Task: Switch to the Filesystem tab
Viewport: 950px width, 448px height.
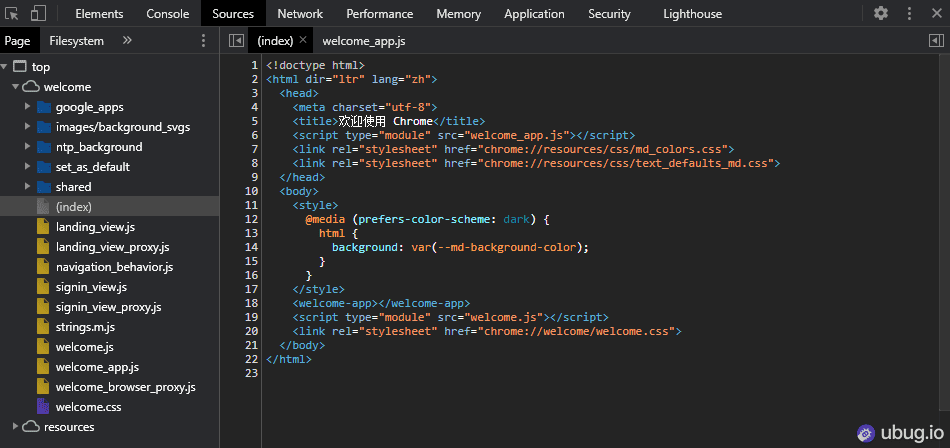Action: pyautogui.click(x=76, y=41)
